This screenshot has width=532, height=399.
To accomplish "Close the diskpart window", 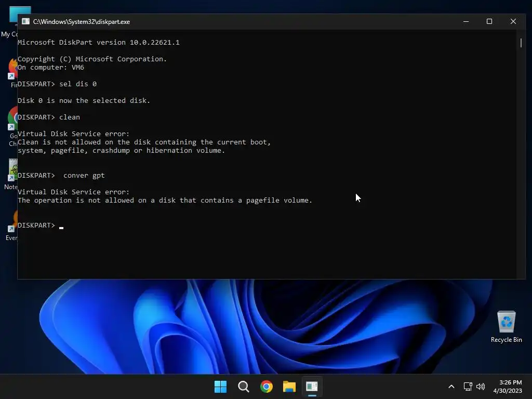I will coord(513,21).
